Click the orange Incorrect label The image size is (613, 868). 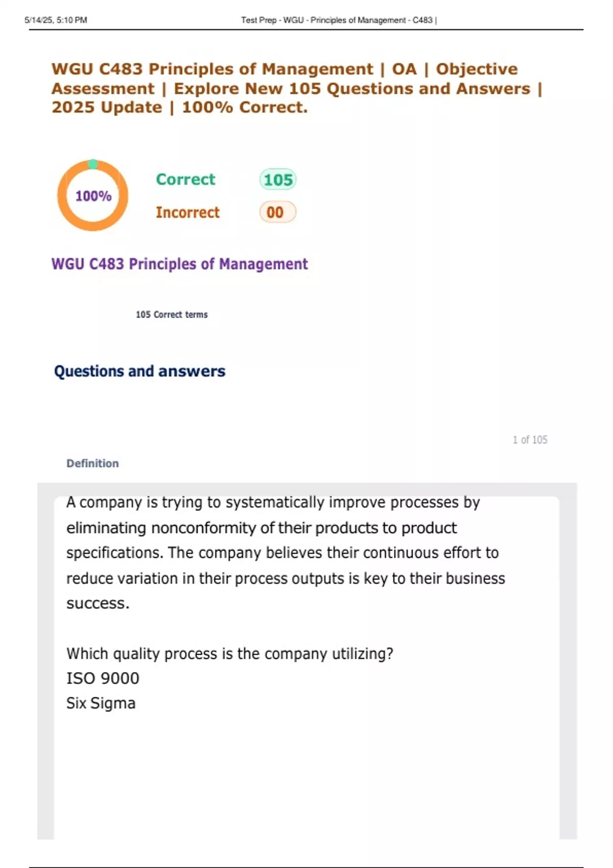click(x=187, y=212)
